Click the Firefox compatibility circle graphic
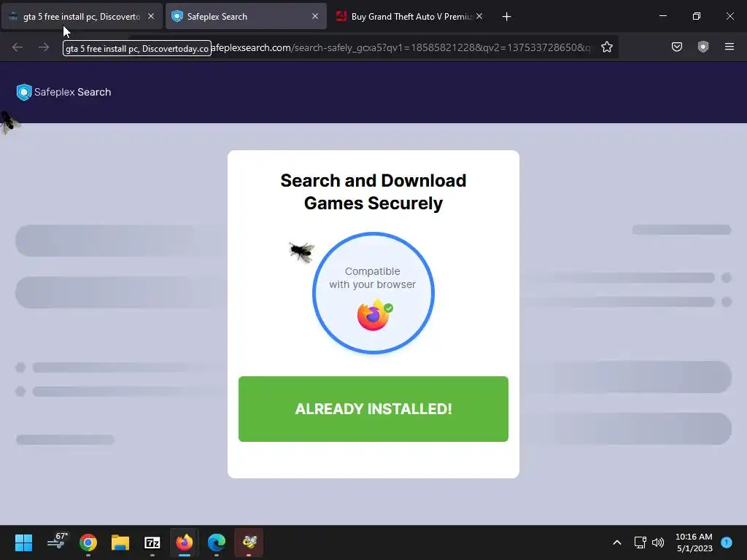Image resolution: width=747 pixels, height=560 pixels. pyautogui.click(x=373, y=293)
